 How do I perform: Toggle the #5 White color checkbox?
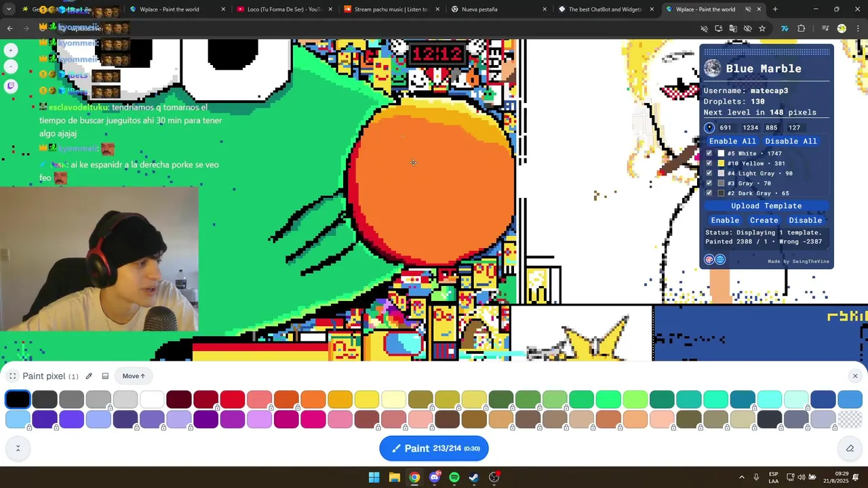pos(709,154)
